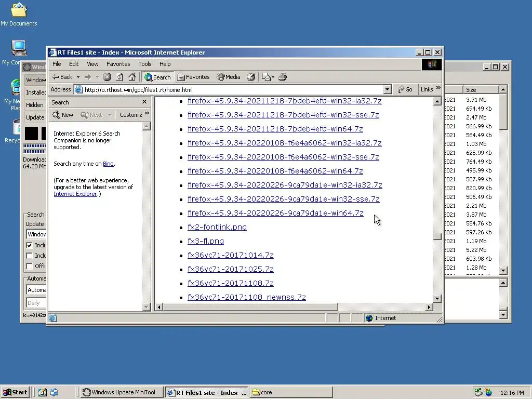Toggle the Search companion toolbar button
The image size is (532, 399).
tap(157, 77)
